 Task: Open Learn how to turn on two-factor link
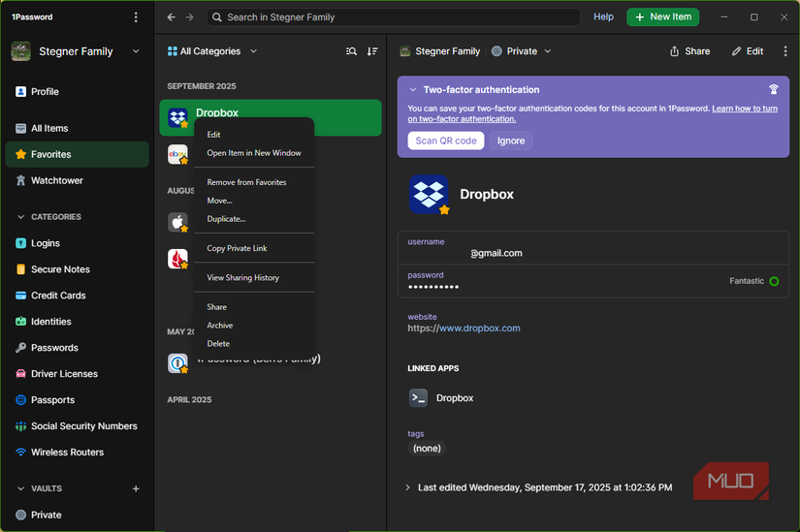tap(592, 113)
